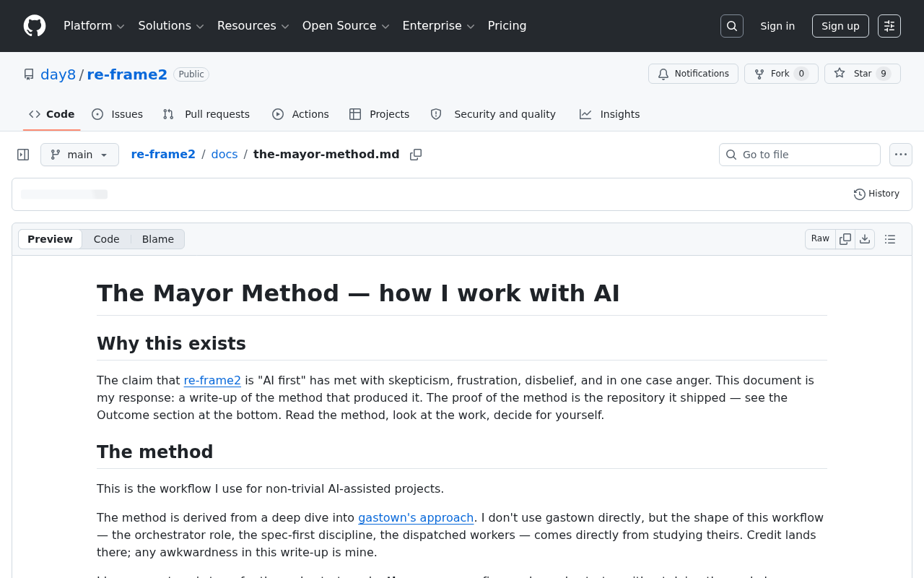Image resolution: width=924 pixels, height=578 pixels.
Task: Switch to the Code view mode
Action: [x=106, y=239]
